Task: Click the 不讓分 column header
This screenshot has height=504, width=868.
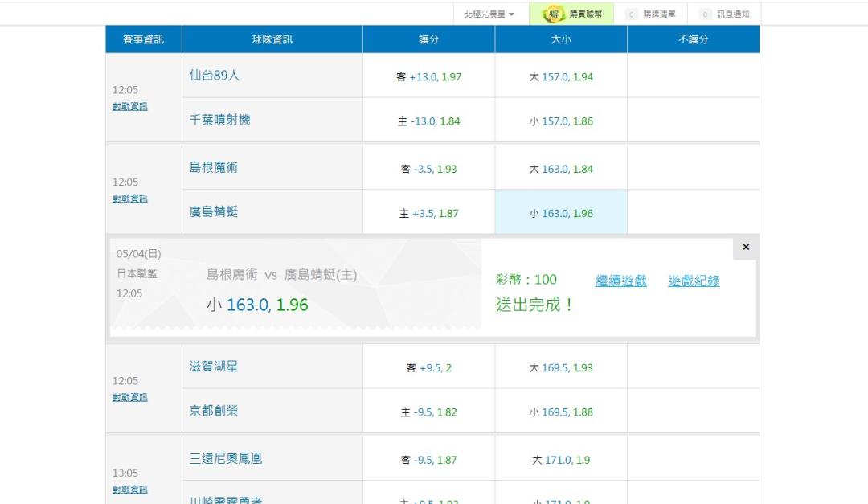Action: 693,39
